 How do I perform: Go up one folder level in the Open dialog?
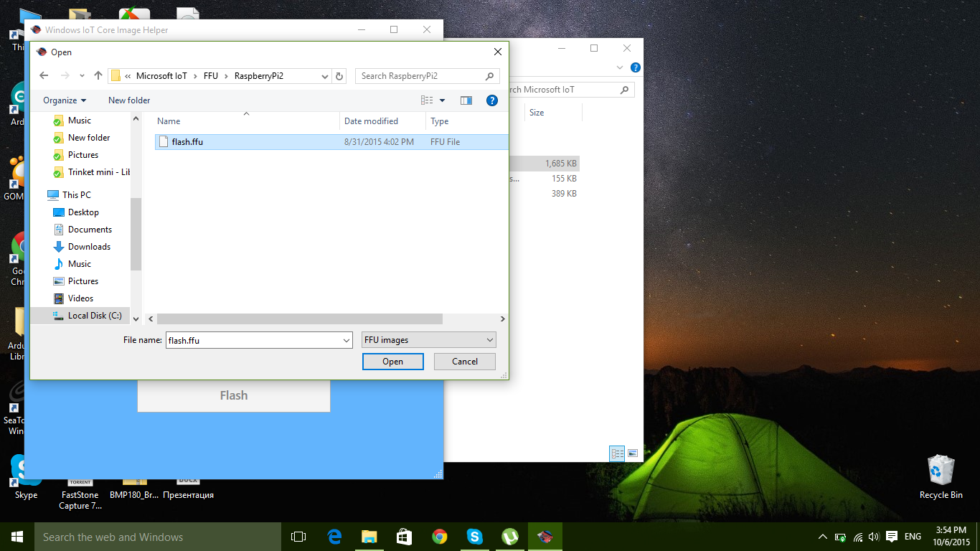[x=98, y=75]
